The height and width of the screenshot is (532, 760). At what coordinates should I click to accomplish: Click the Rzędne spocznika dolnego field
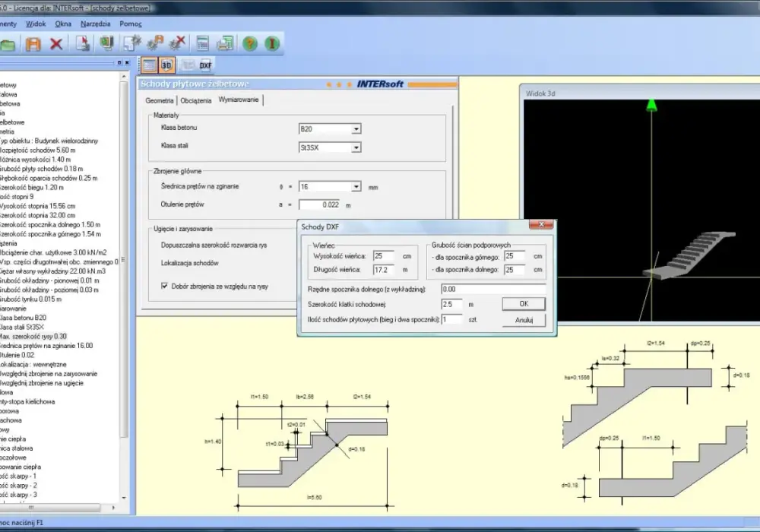[493, 290]
